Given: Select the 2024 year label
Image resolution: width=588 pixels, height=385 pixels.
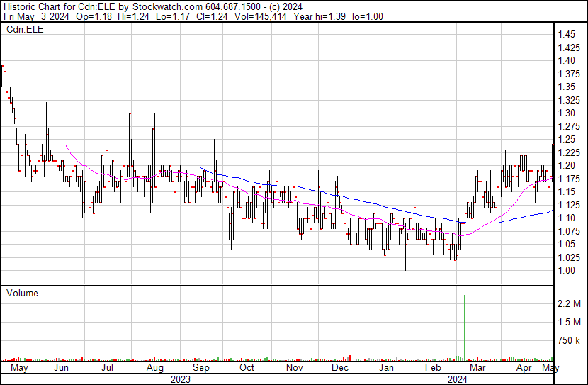Looking at the screenshot, I should [457, 379].
